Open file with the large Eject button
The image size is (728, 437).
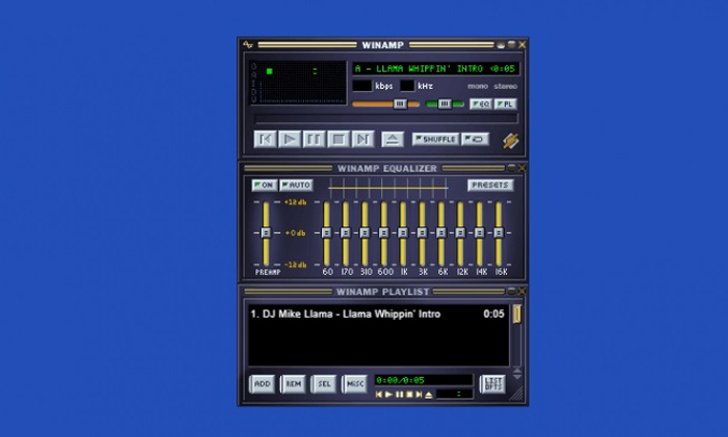[x=392, y=139]
